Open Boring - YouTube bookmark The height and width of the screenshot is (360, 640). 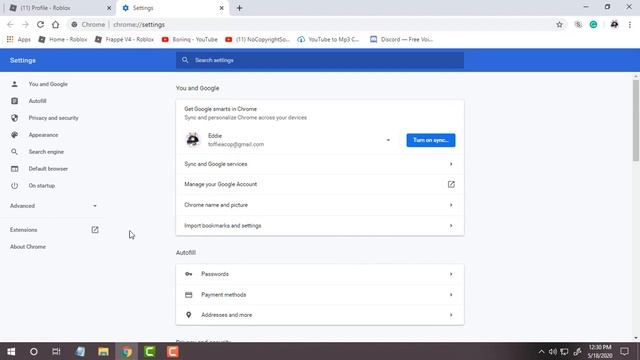point(189,40)
